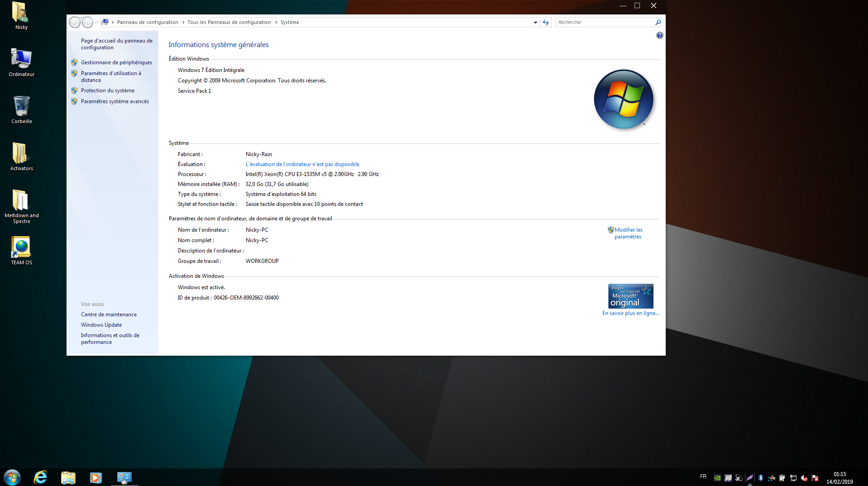Open En savoir plus en ligne link
The image size is (868, 486).
pos(630,313)
